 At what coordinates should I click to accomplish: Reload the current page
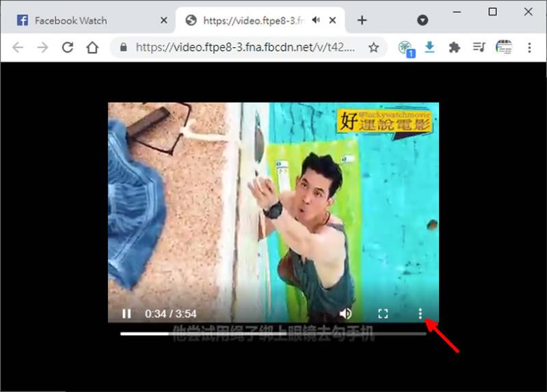(67, 47)
